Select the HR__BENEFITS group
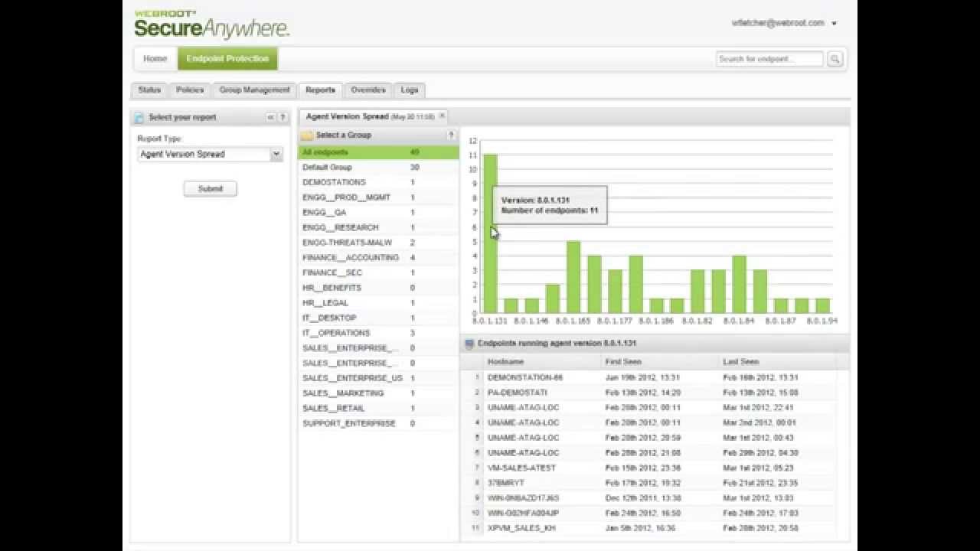 tap(379, 288)
